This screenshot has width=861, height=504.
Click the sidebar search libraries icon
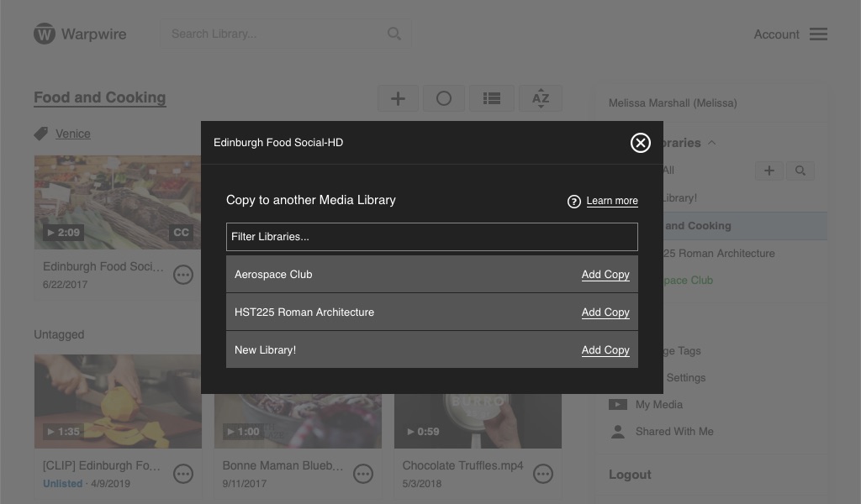[x=800, y=171]
